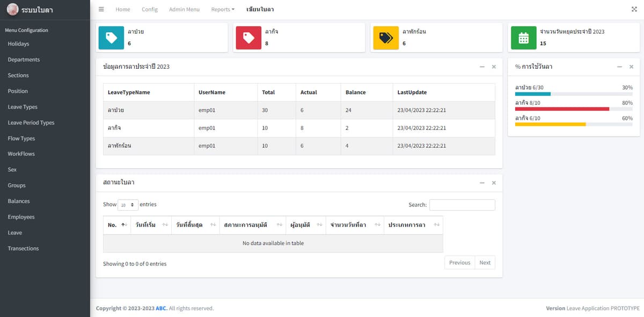Click the ระบบใบลา brand title

[38, 10]
